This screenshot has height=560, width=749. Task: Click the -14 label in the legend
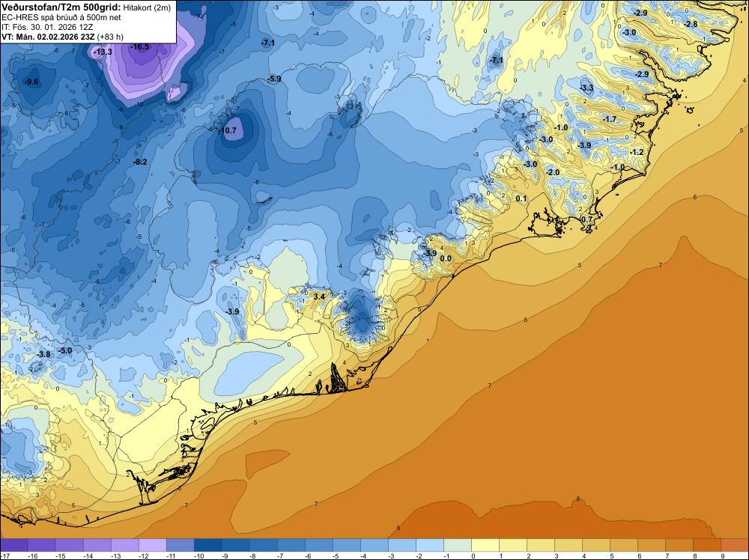pyautogui.click(x=88, y=556)
